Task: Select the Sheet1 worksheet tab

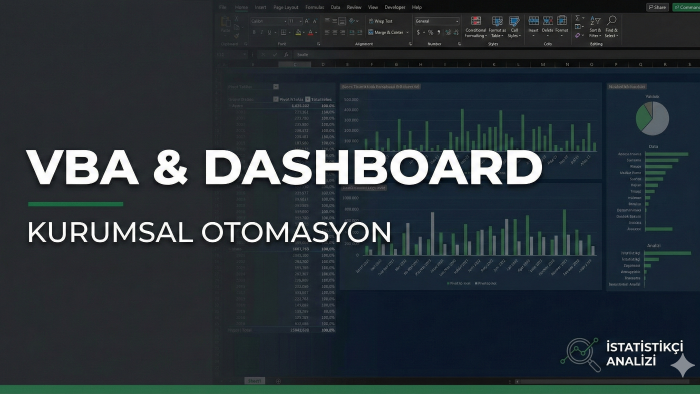Action: (x=254, y=381)
